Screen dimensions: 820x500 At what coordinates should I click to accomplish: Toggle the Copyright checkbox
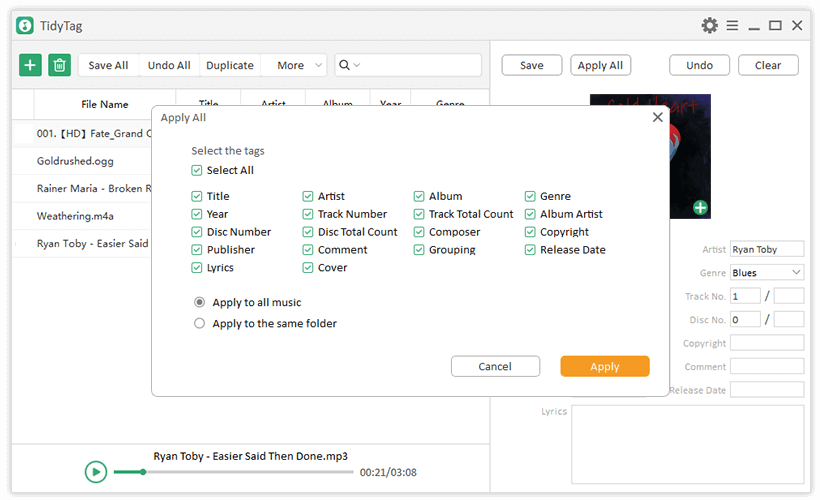(x=530, y=232)
